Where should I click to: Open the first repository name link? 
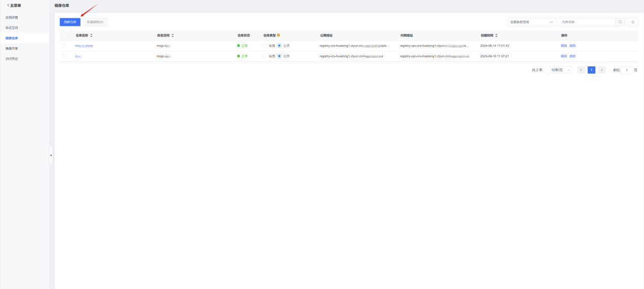[x=84, y=46]
